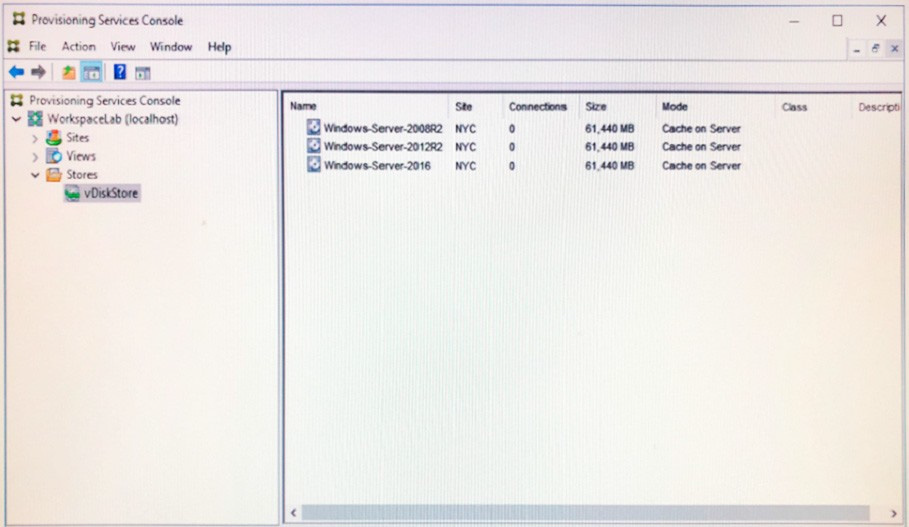Click the Views node icon
The height and width of the screenshot is (527, 909).
54,156
